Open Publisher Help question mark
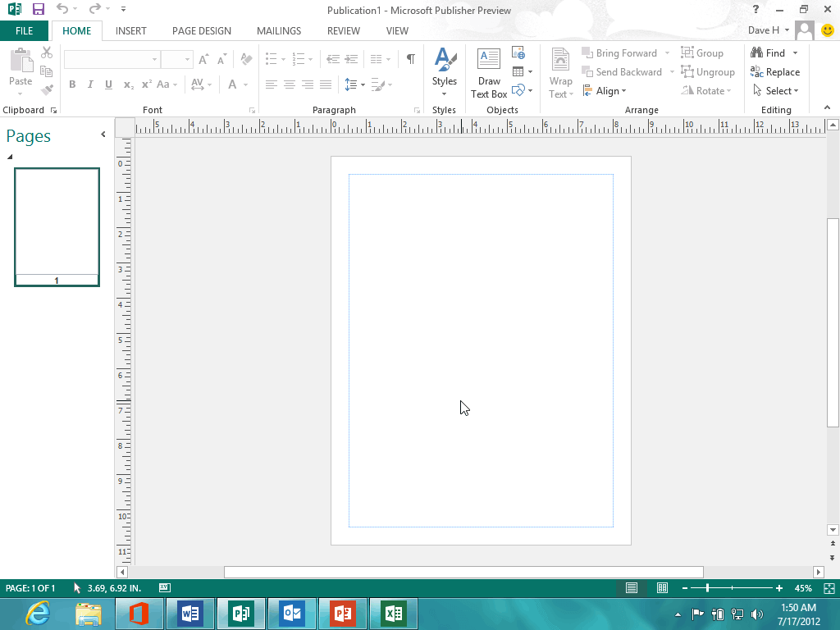The image size is (840, 630). pyautogui.click(x=756, y=9)
